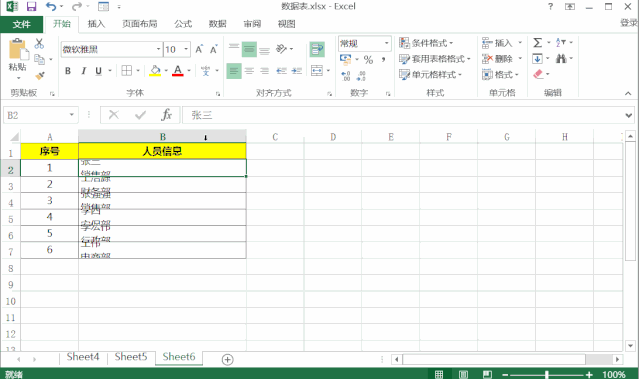
Task: Switch to Sheet4 worksheet tab
Action: coord(83,357)
